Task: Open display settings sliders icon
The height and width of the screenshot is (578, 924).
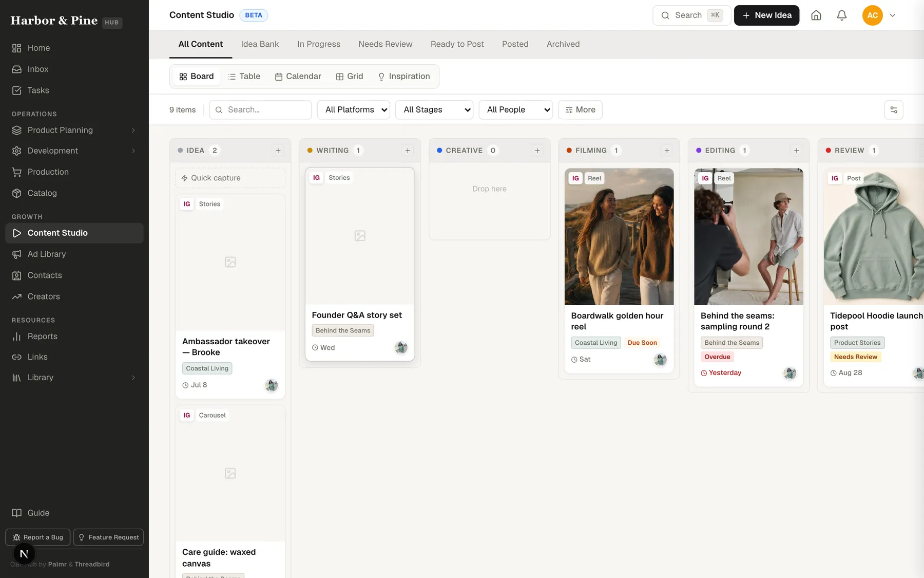Action: click(x=894, y=109)
